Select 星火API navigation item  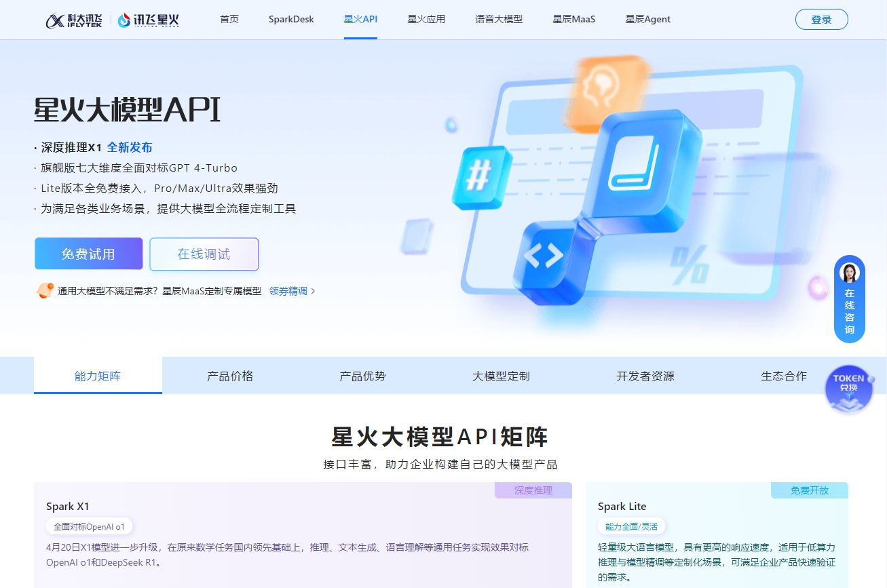coord(360,19)
